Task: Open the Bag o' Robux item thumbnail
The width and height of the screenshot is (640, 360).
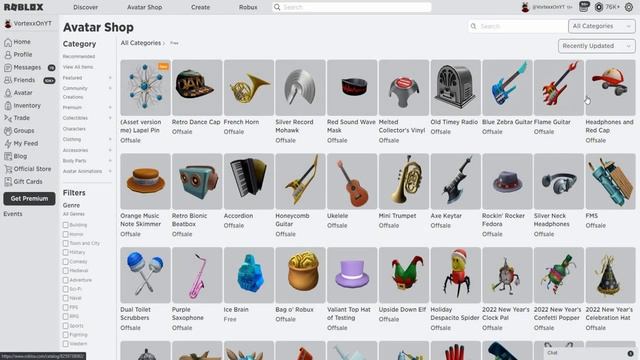Action: pyautogui.click(x=300, y=275)
